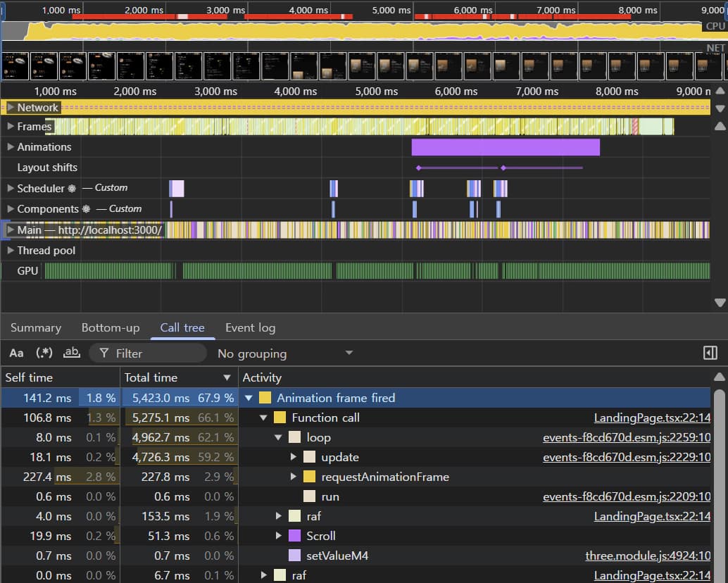Expand the Network track

[x=11, y=108]
